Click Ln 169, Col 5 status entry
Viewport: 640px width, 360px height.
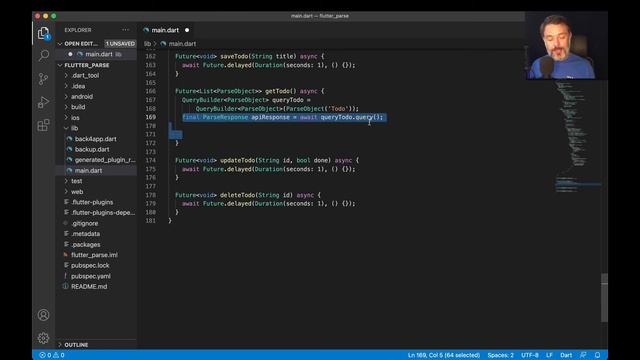444,355
